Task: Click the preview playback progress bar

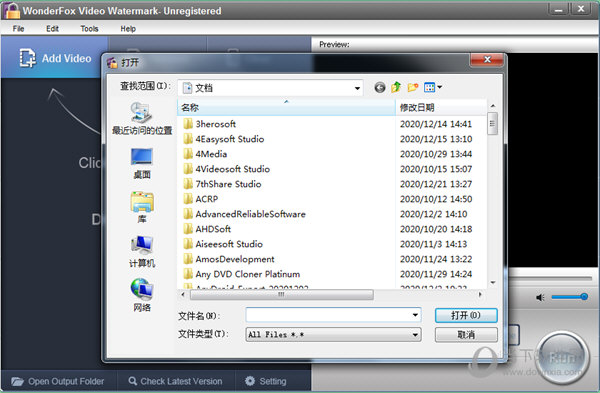Action: [550, 278]
